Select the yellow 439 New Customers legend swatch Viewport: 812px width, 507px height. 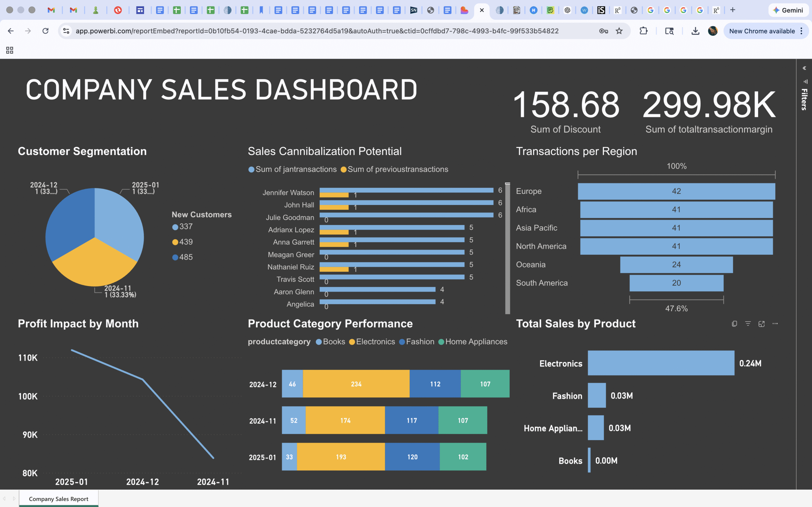pos(175,242)
